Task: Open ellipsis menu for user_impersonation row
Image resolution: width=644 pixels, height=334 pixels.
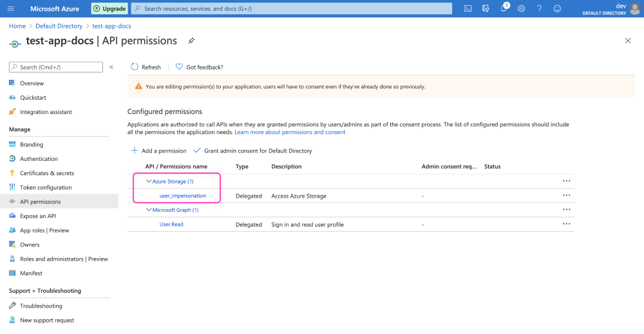Action: tap(567, 195)
